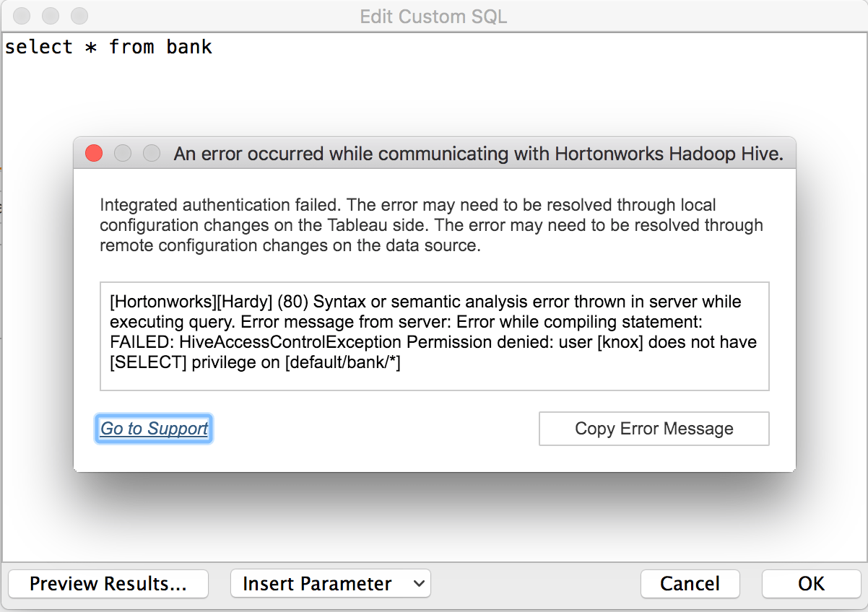Viewport: 868px width, 612px height.
Task: Click the Edit Custom SQL title bar text
Action: coord(433,16)
